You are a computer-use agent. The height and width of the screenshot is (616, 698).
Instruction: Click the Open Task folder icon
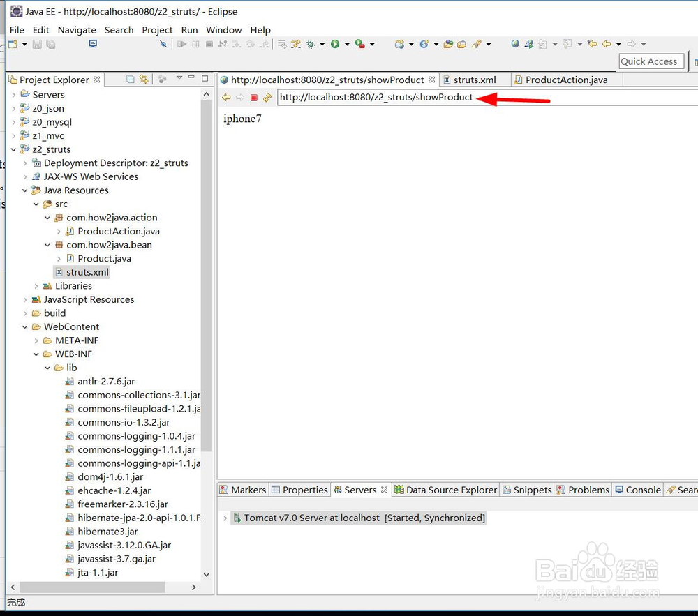(461, 44)
